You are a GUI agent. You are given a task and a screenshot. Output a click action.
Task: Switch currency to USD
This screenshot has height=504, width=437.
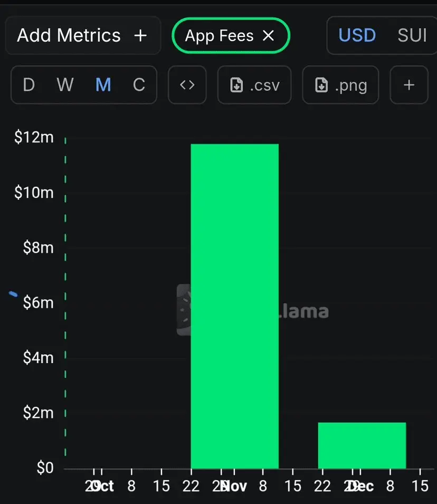tap(357, 35)
